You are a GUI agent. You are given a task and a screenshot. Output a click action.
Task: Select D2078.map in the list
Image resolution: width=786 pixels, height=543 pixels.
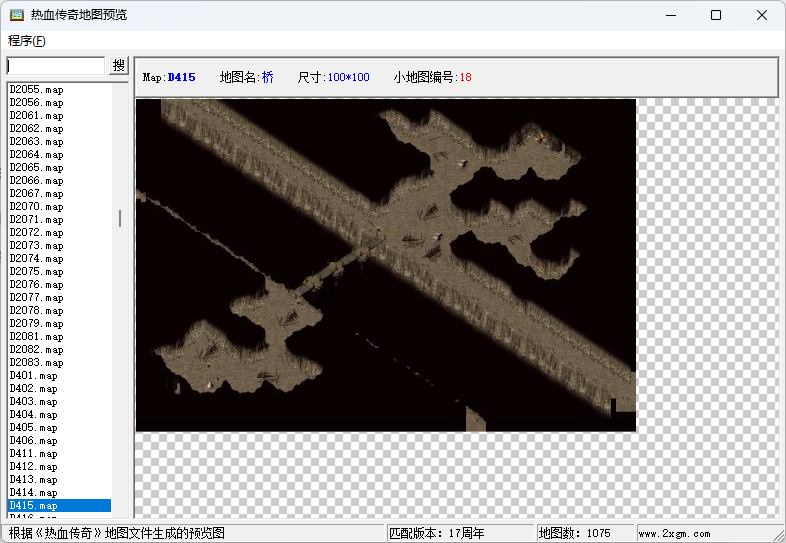click(59, 311)
